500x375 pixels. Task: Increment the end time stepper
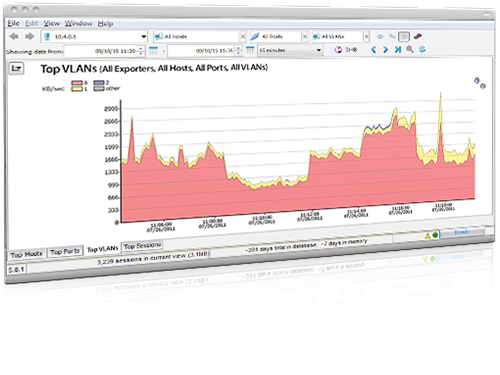238,48
